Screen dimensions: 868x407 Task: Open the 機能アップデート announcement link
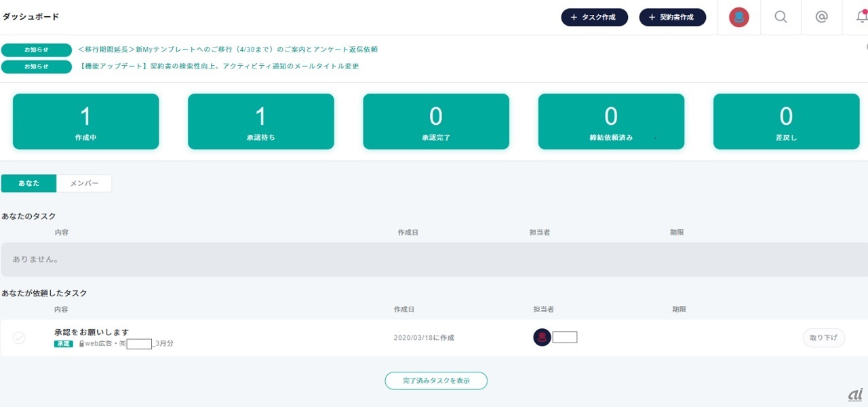(219, 66)
